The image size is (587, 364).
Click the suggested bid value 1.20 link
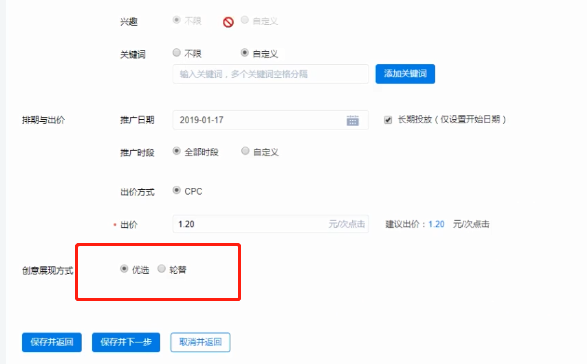436,224
